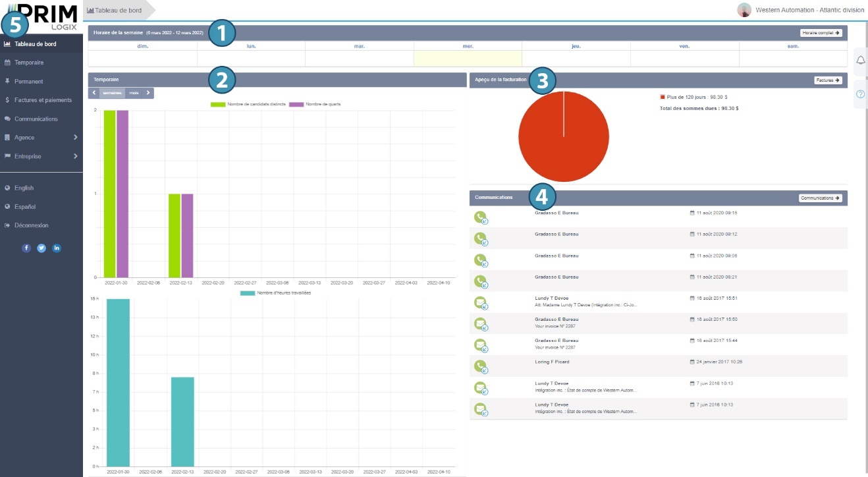Click the user avatar in header

click(x=744, y=10)
